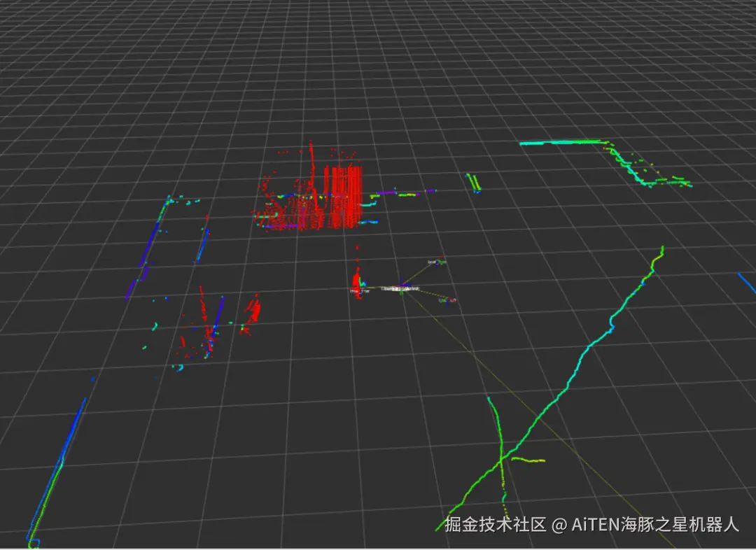Click the blue-purple vertical line at left

coord(148,248)
